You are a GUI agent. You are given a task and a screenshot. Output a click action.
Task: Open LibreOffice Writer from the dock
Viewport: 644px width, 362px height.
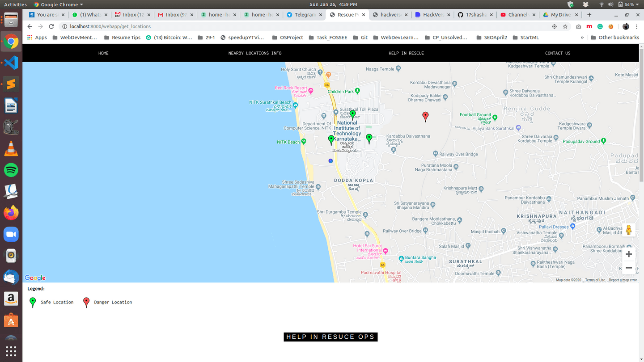[11, 105]
